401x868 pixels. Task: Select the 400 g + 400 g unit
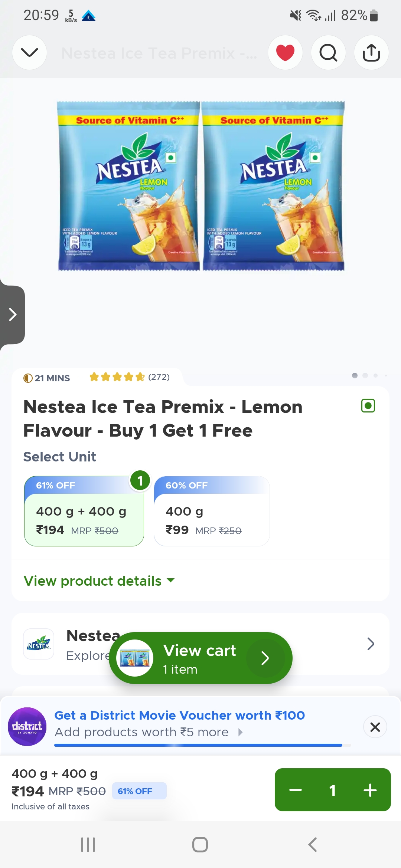click(84, 511)
